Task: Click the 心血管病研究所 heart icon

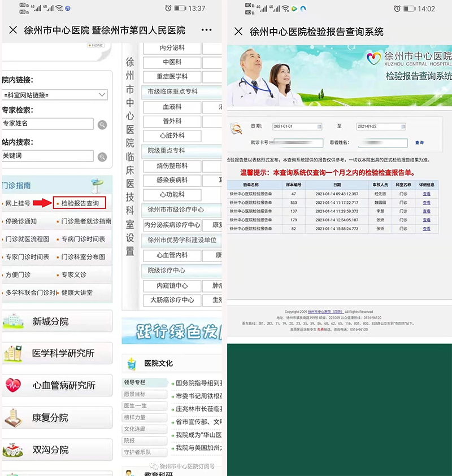Action: pyautogui.click(x=14, y=385)
